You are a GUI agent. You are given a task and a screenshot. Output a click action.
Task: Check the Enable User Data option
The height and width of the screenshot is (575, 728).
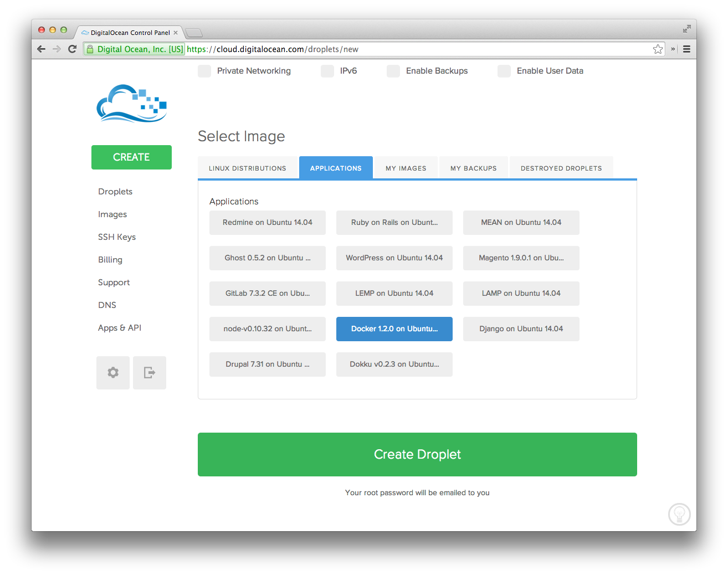[x=504, y=71]
